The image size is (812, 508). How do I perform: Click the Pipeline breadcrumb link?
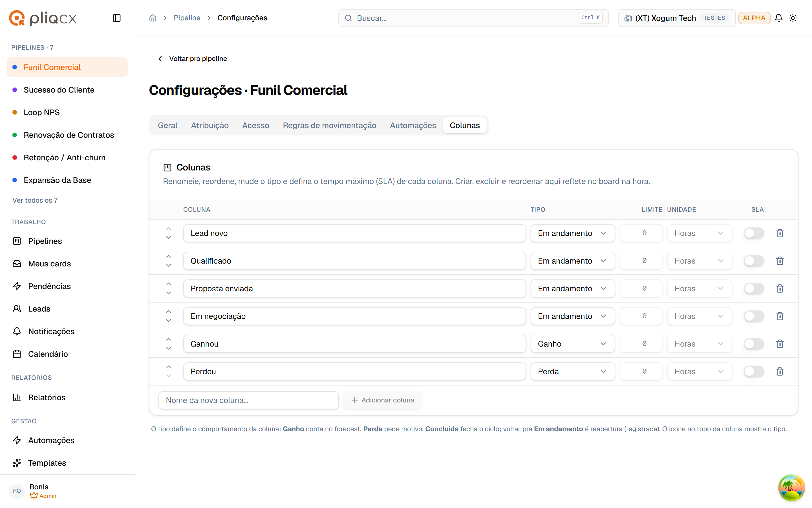click(x=187, y=18)
